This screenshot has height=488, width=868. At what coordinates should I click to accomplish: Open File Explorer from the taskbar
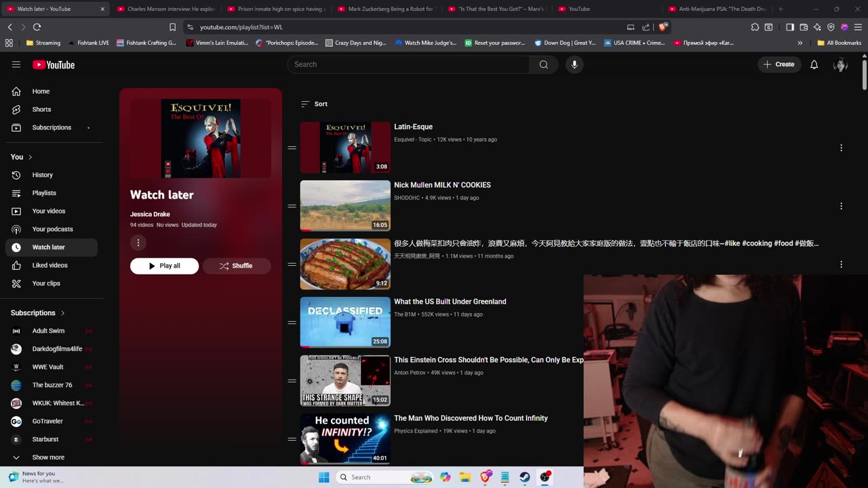(x=465, y=477)
